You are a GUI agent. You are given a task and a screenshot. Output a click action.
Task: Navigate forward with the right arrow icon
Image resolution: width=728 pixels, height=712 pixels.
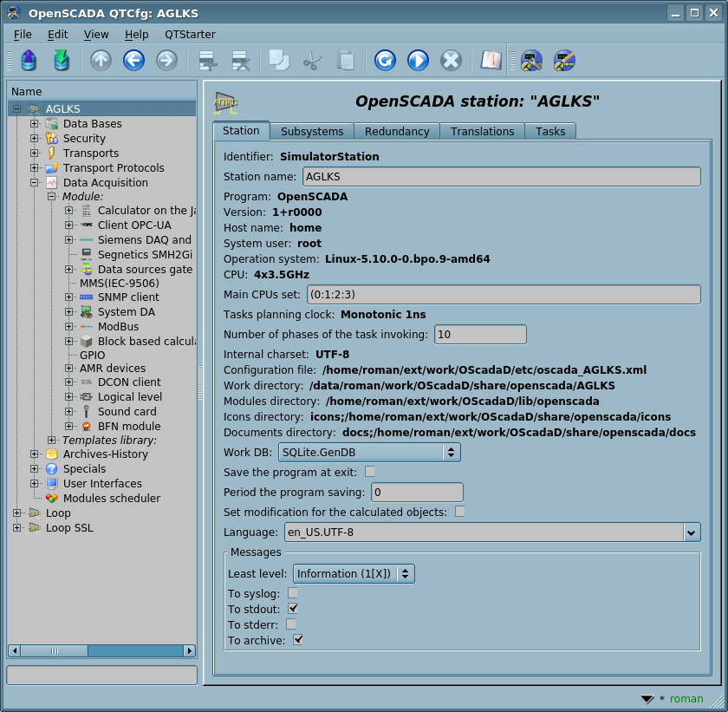coord(166,61)
